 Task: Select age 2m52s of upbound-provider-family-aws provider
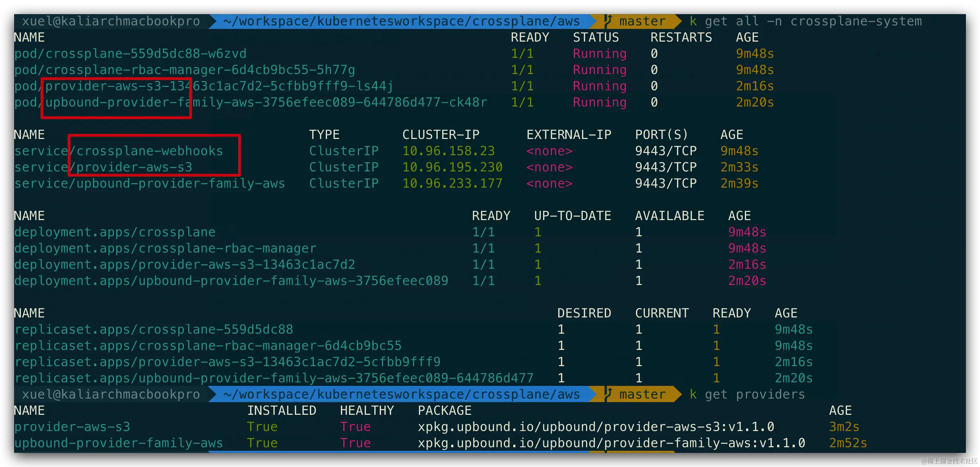click(x=848, y=443)
